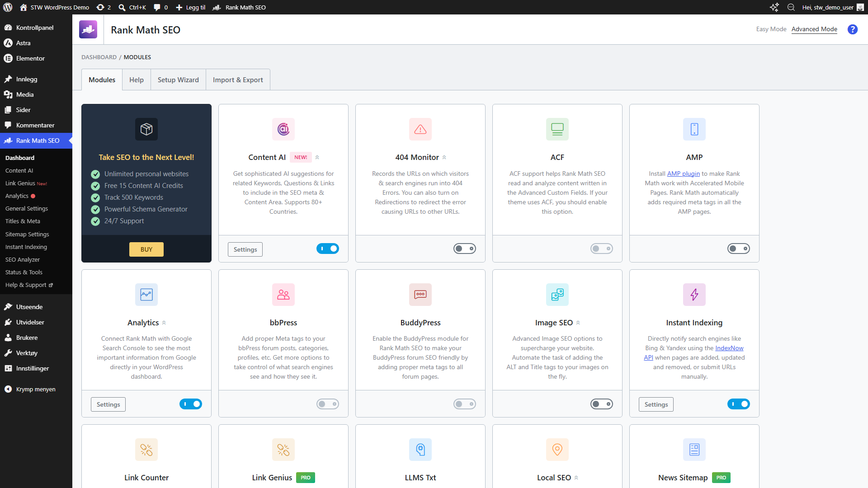Click the chevron beside Analytics title
This screenshot has width=868, height=488.
[x=164, y=323]
